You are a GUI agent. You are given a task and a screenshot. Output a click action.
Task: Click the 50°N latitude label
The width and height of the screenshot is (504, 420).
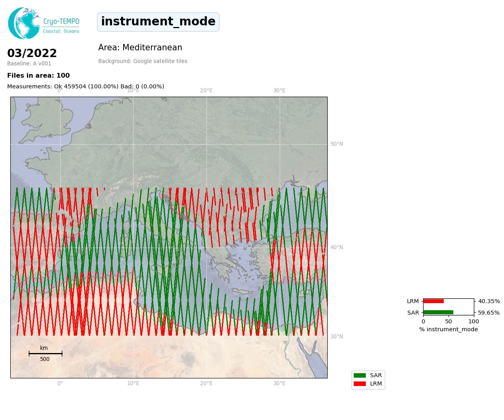[337, 144]
